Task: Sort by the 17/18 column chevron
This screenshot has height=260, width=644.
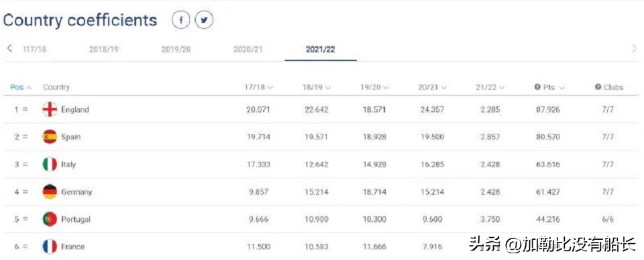Action: [x=270, y=87]
